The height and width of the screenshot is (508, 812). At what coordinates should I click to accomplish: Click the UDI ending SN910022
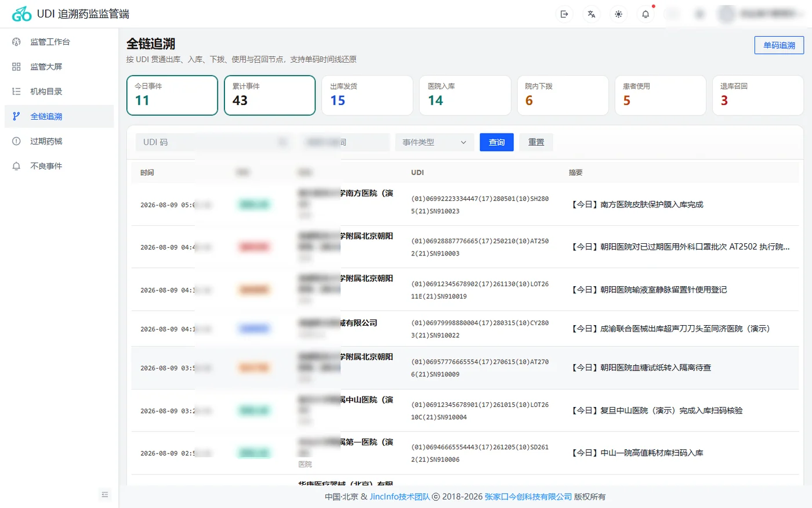[x=480, y=329]
